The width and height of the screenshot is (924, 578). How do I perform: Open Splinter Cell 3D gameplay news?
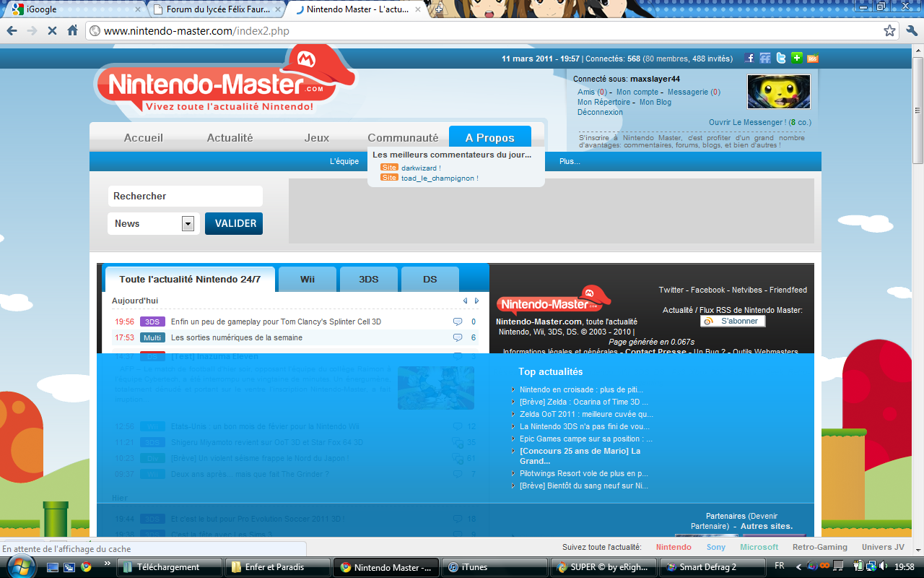click(x=276, y=322)
